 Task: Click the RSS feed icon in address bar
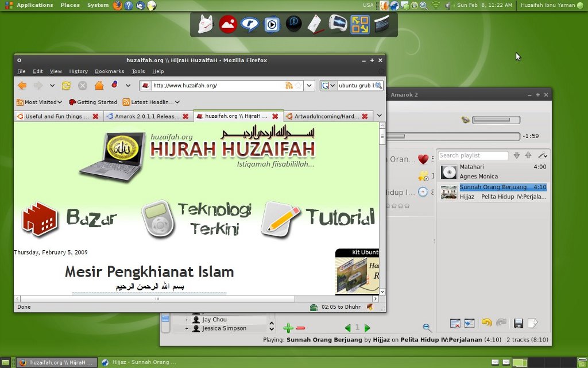289,86
